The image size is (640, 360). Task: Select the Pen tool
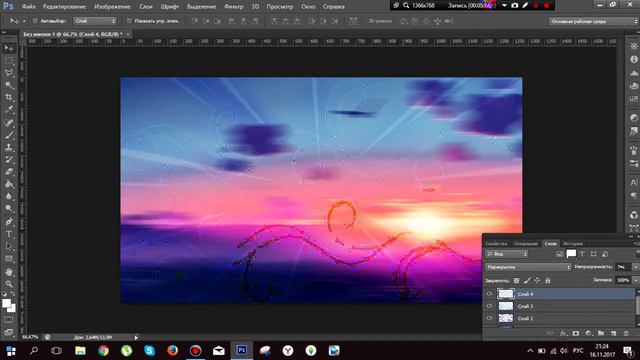[9, 222]
